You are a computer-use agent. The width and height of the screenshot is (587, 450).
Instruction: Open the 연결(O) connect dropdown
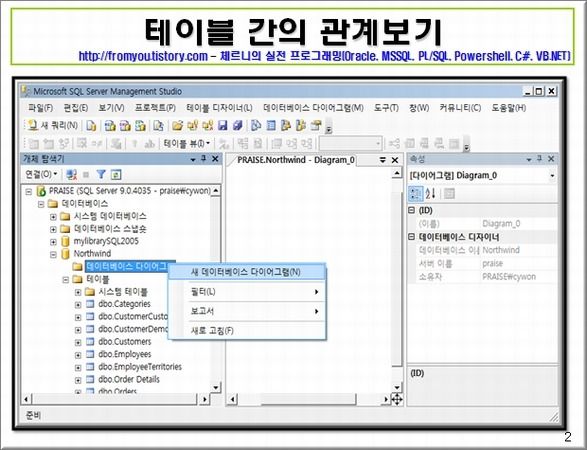click(x=41, y=174)
